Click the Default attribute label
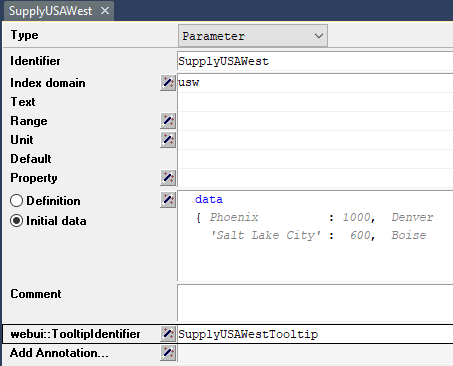Screen dimensions: 453x366 (31, 159)
